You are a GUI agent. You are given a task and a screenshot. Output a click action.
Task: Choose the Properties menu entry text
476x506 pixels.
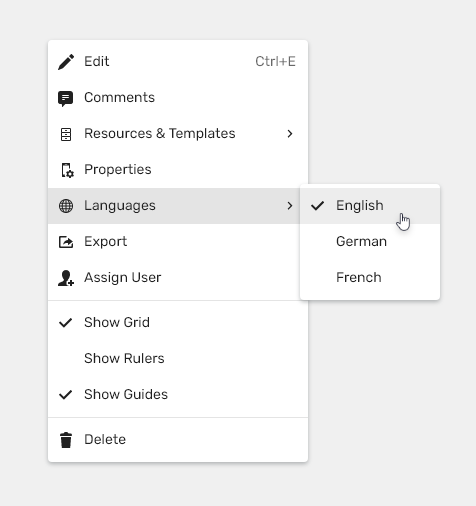(118, 170)
